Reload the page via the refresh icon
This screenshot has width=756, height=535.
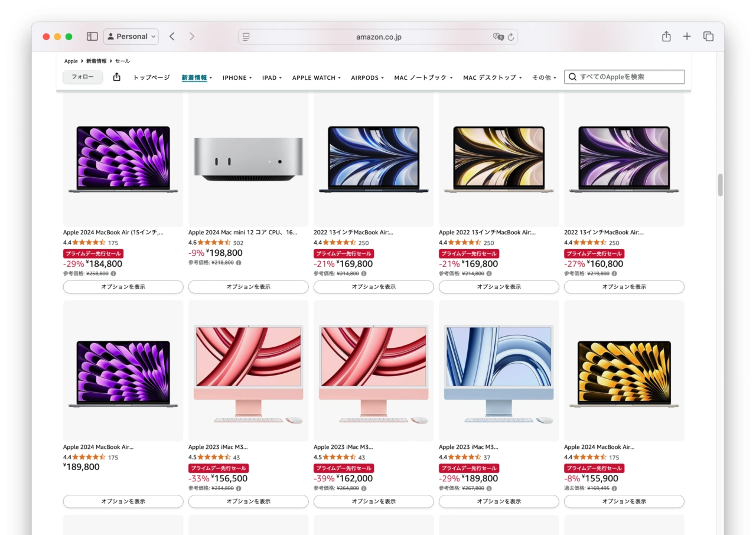tap(511, 37)
